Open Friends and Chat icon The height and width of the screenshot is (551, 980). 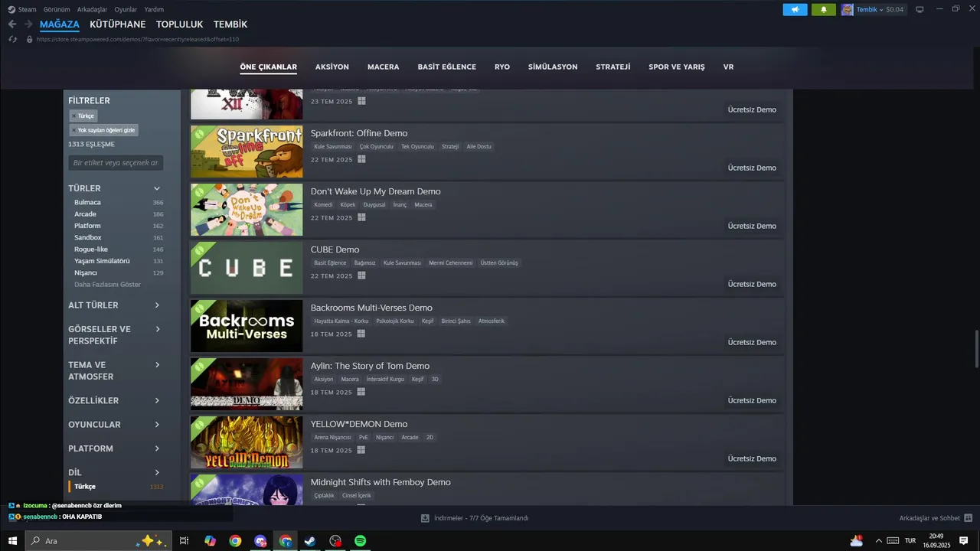[968, 518]
